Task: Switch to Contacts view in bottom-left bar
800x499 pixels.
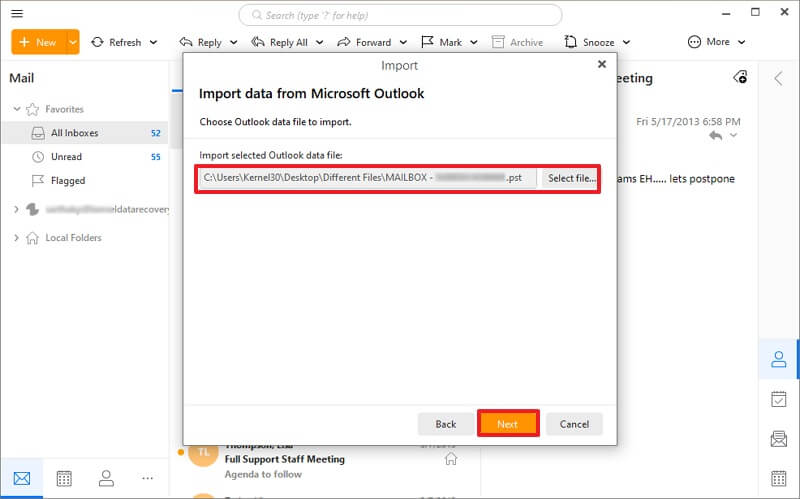Action: click(x=106, y=479)
